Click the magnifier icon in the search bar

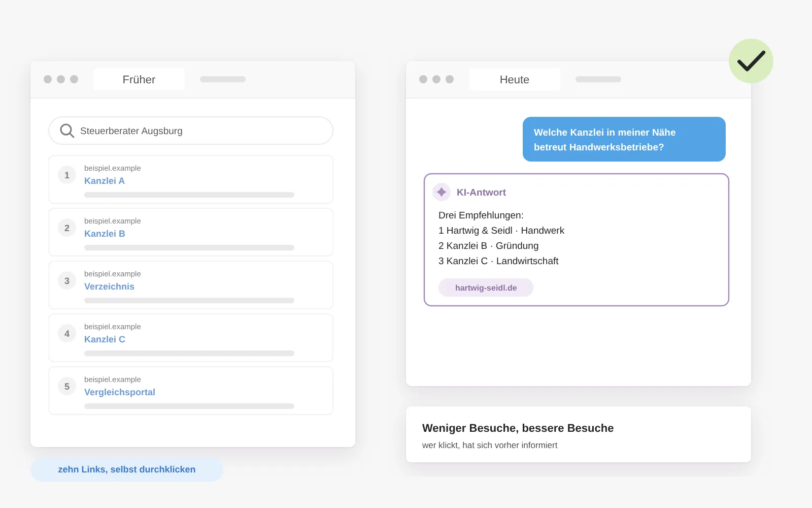(67, 131)
